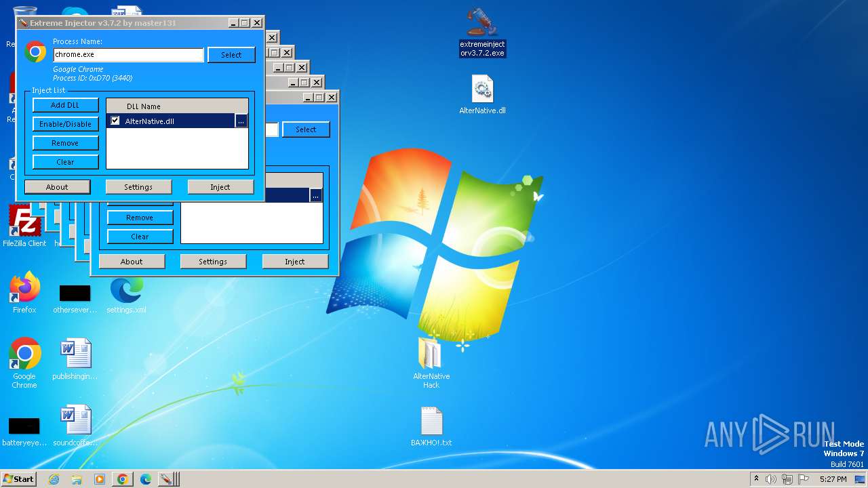The width and height of the screenshot is (868, 488).
Task: Click the 'Google Chrome' process description text
Action: 78,69
